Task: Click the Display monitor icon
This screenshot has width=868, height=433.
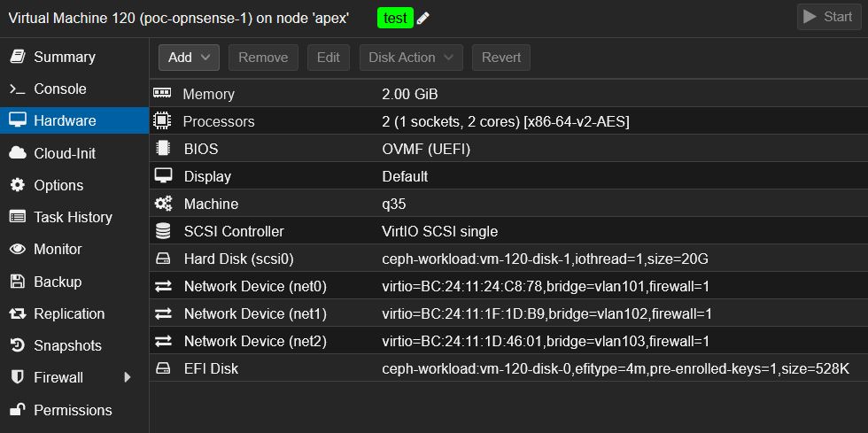Action: [x=162, y=176]
